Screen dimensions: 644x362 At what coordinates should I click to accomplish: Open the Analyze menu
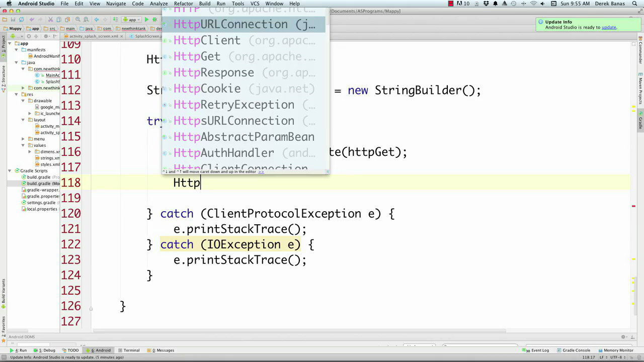[x=159, y=4]
